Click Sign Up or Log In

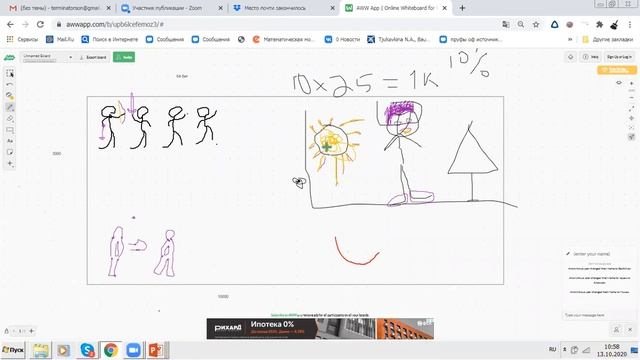pos(619,57)
